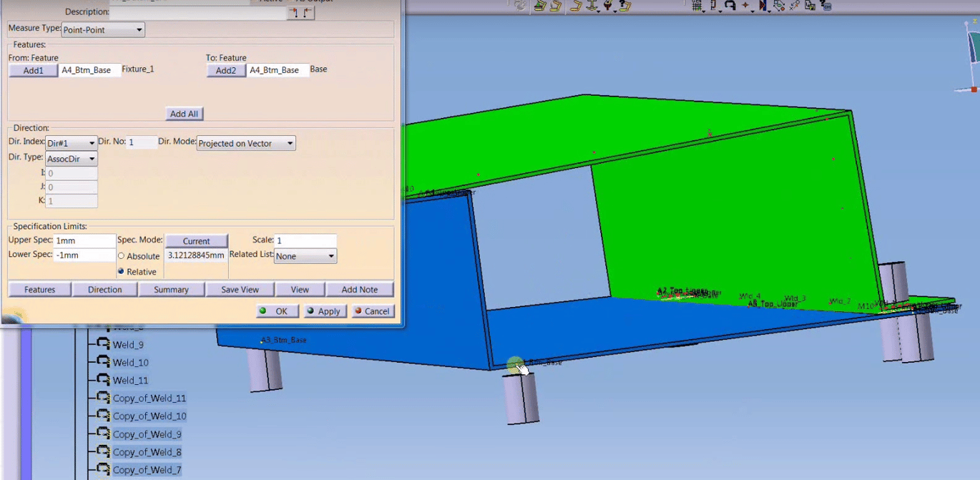Click the Upper Spec field showing 1mm
The width and height of the screenshot is (980, 480).
(84, 241)
